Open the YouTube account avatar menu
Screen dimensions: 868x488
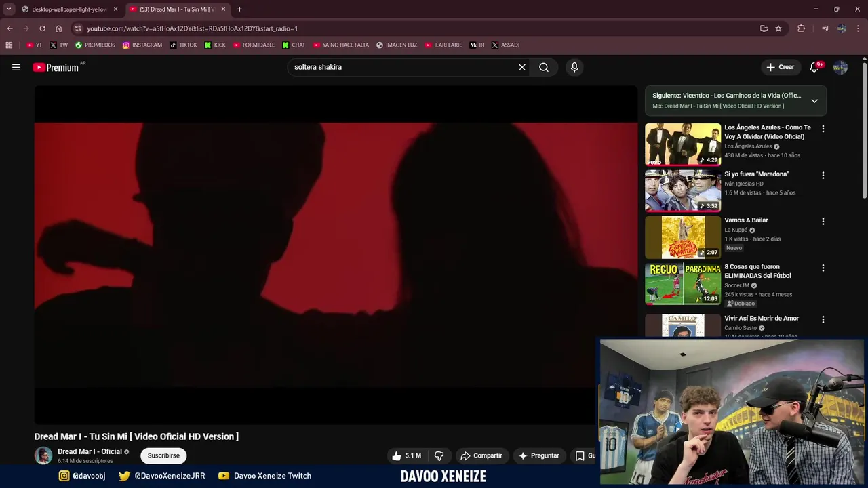pyautogui.click(x=840, y=67)
